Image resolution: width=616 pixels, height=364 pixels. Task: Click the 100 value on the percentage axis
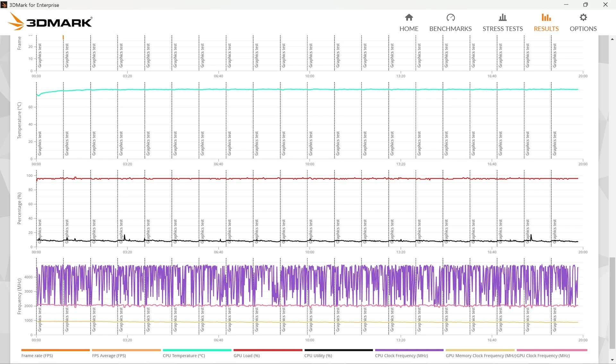click(30, 176)
